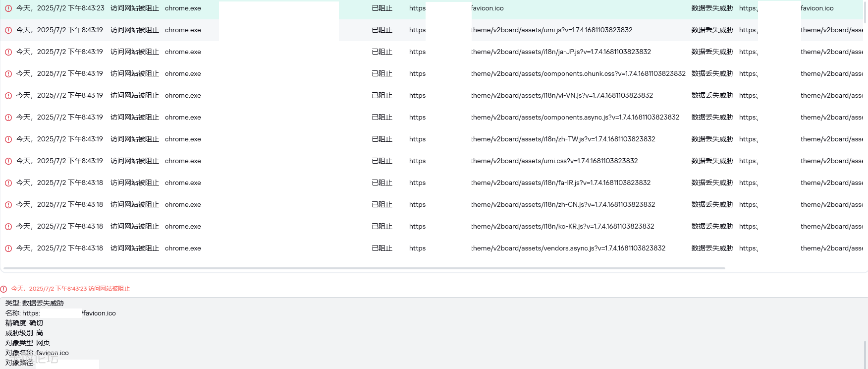868x369 pixels.
Task: Click the 对象类型: 网页 detail line
Action: (28, 343)
